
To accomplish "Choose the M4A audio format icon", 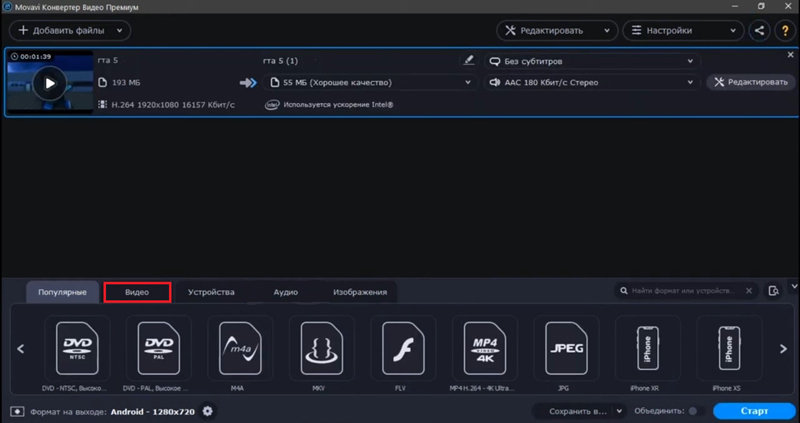I will point(240,348).
